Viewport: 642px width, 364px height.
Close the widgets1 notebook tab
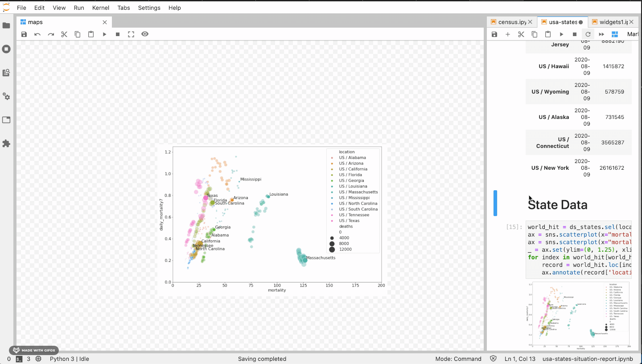pyautogui.click(x=631, y=22)
